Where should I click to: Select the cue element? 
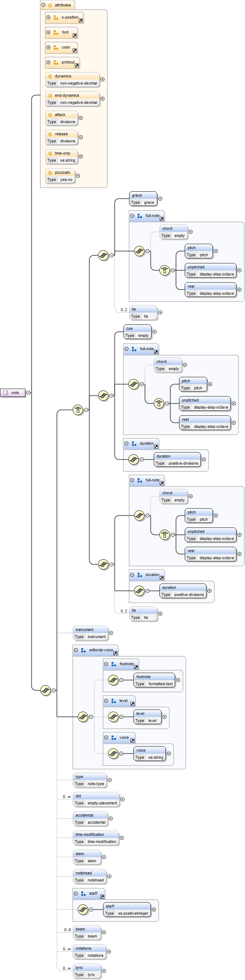(x=137, y=332)
